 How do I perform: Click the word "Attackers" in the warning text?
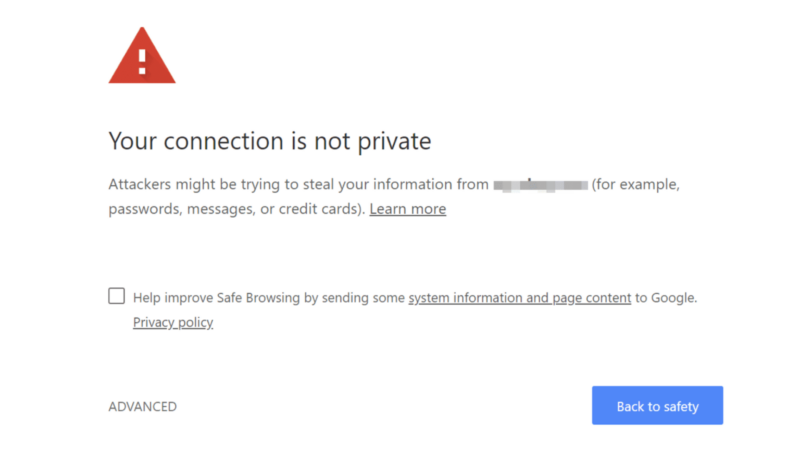tap(141, 185)
